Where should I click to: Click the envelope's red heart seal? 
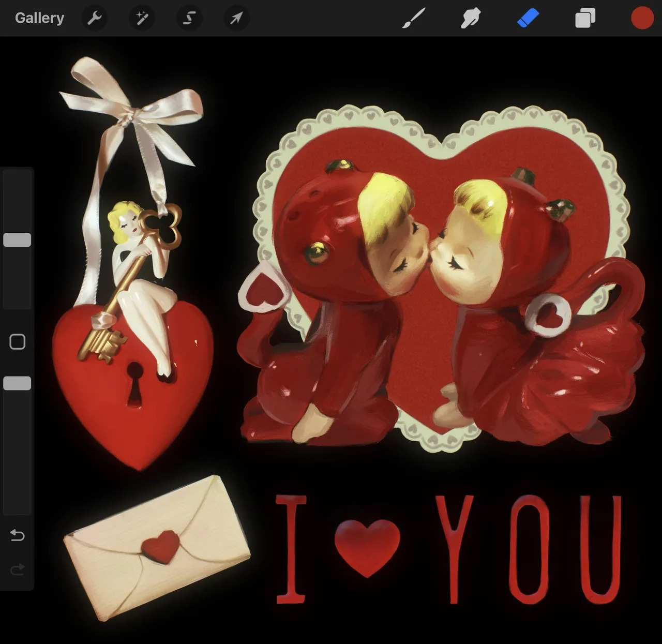click(x=161, y=546)
